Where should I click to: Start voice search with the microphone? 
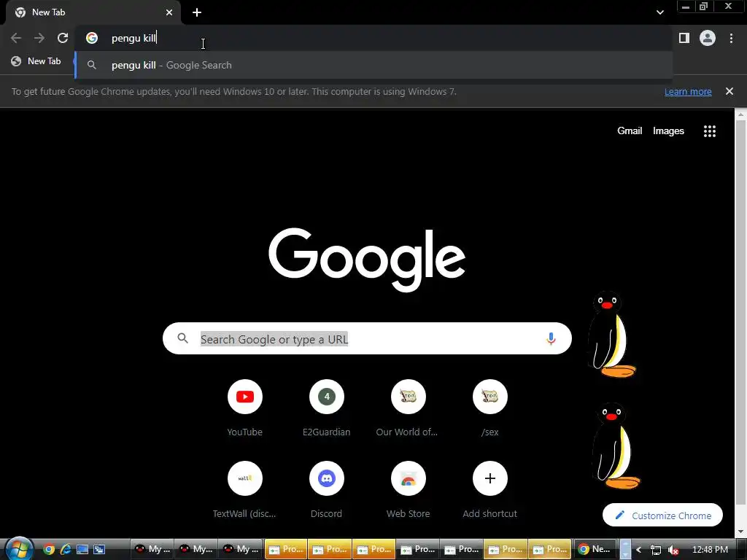tap(551, 338)
